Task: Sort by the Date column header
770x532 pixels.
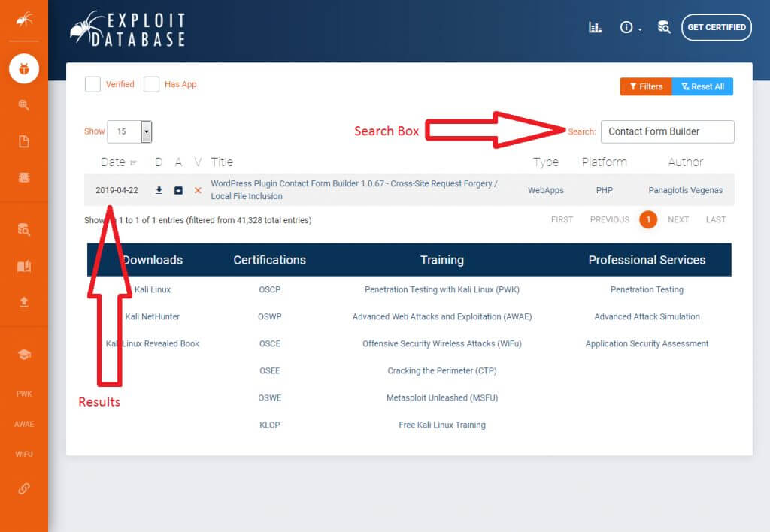Action: pyautogui.click(x=118, y=162)
